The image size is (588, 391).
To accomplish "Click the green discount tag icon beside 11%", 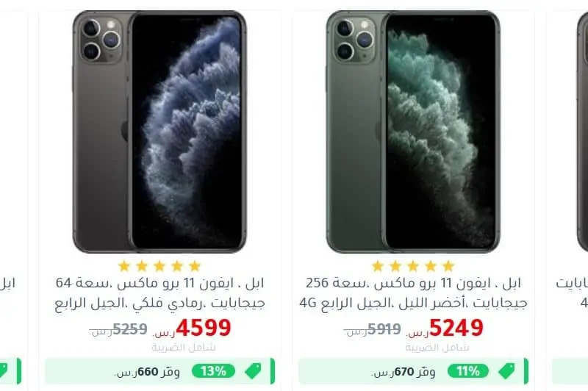I will 506,371.
